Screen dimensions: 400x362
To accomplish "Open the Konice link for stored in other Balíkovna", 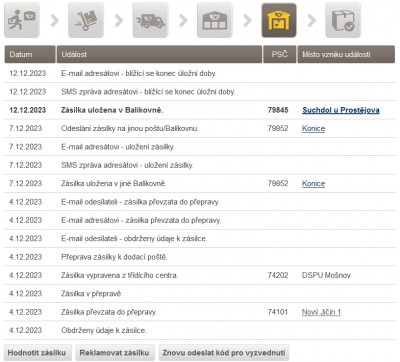I will 313,184.
